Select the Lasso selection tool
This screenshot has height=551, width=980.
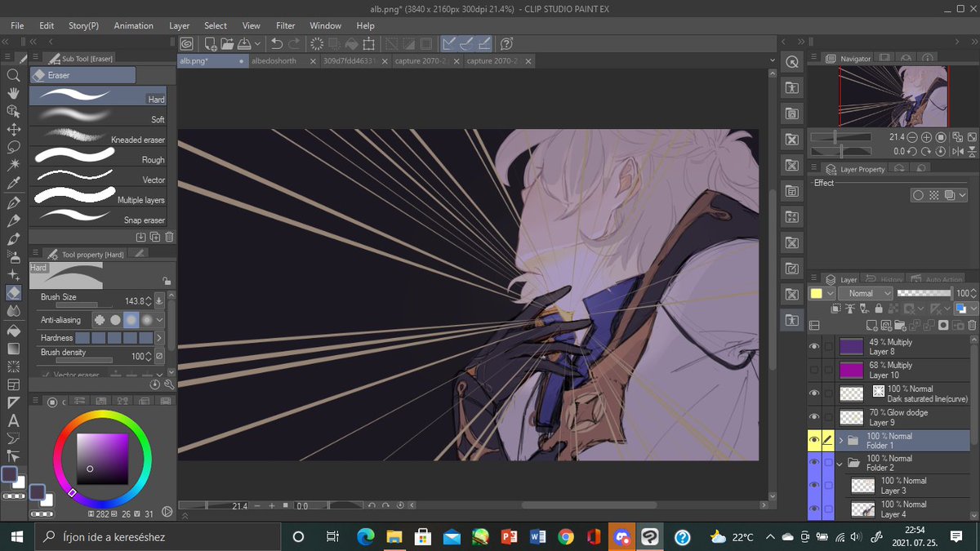coord(13,148)
